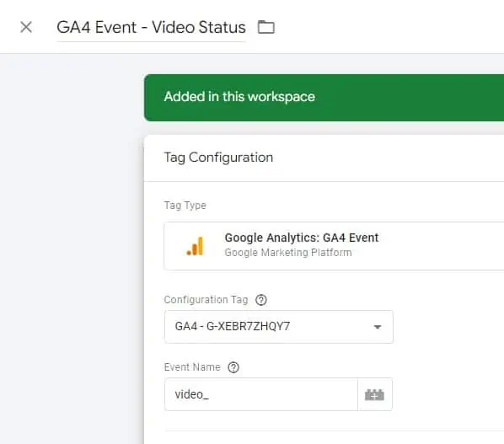Click the Google Analytics bar chart logo
Image resolution: width=504 pixels, height=444 pixels.
[195, 246]
